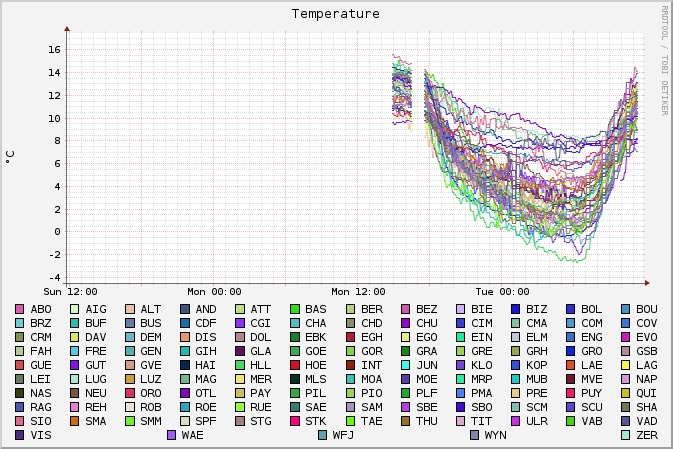
Task: Click the 'Tue 00:00' x-axis label
Action: 503,292
